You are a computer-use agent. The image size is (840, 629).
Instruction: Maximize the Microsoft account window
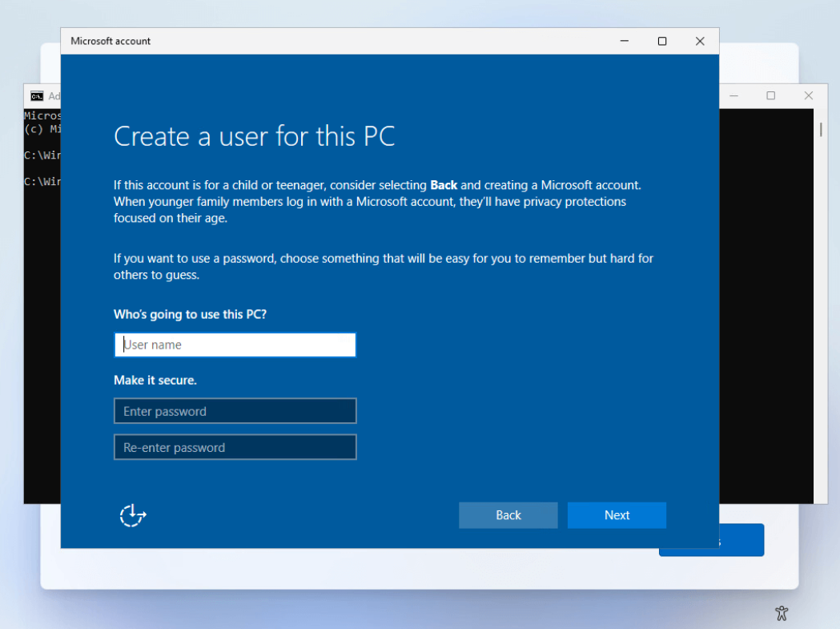point(662,42)
